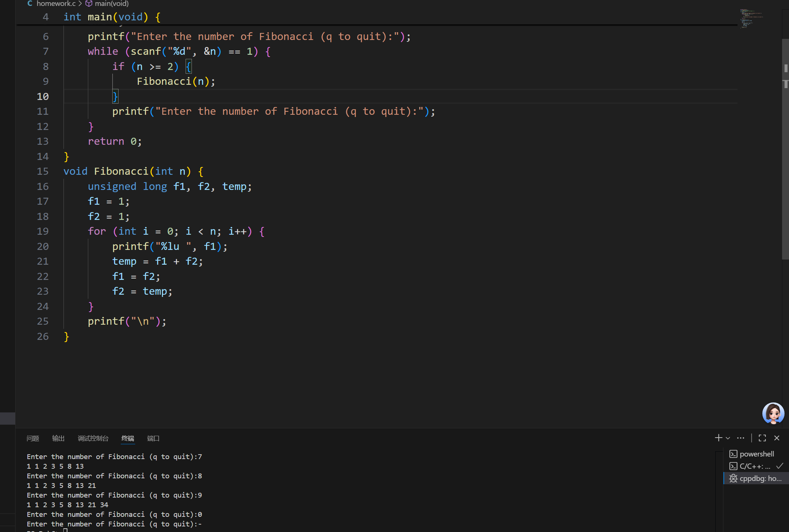
Task: Switch to the 端口 (Ports) tab
Action: point(153,438)
